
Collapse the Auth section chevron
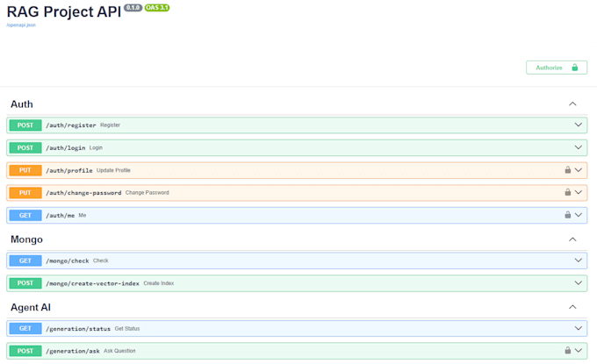click(x=572, y=103)
